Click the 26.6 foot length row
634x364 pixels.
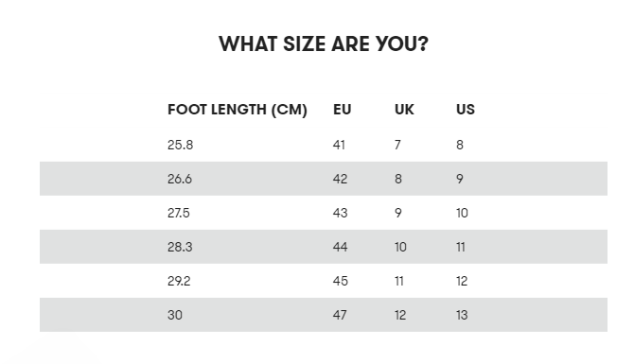click(324, 179)
